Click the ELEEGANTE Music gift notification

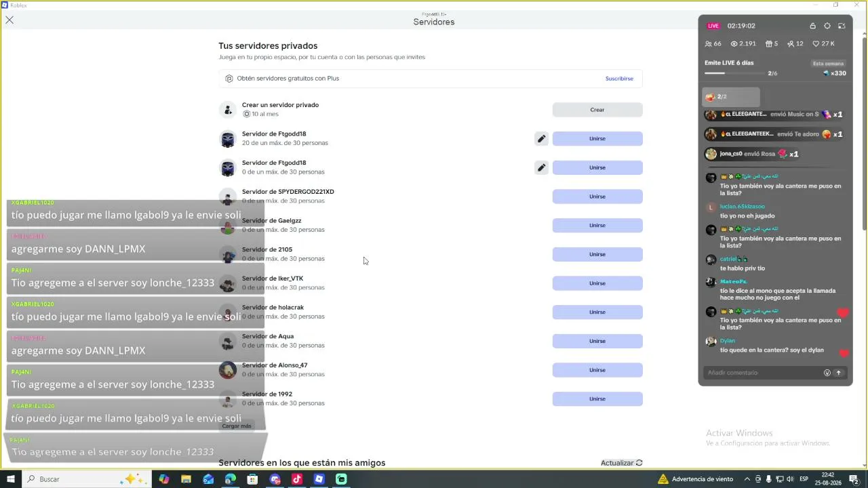774,115
